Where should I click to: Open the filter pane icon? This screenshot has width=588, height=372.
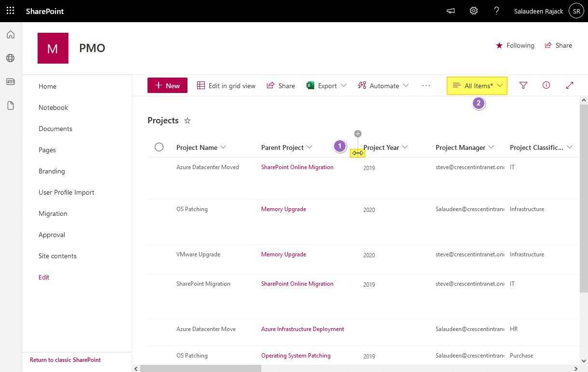tap(523, 85)
